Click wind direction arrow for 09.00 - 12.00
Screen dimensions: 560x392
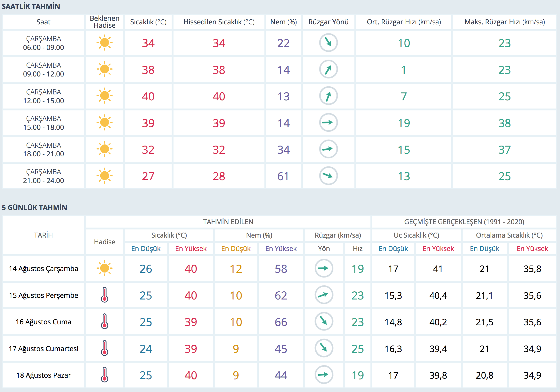pyautogui.click(x=328, y=69)
